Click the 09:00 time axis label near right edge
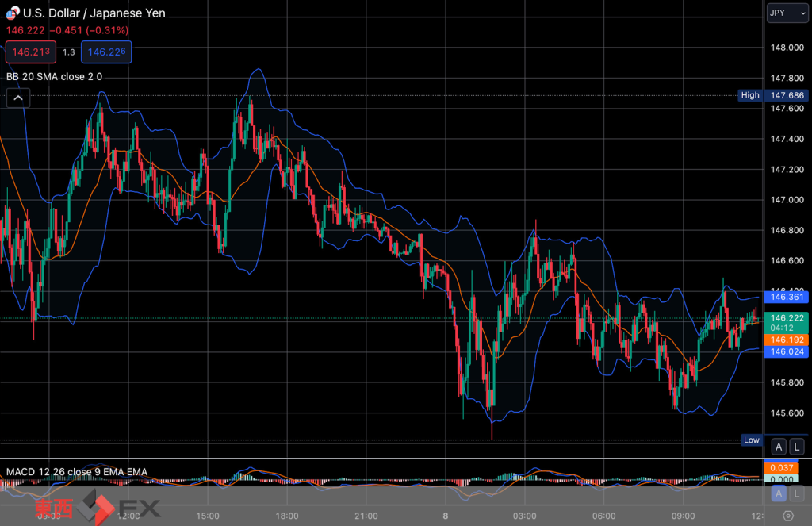Screen dimensions: 812x526 coord(683,516)
